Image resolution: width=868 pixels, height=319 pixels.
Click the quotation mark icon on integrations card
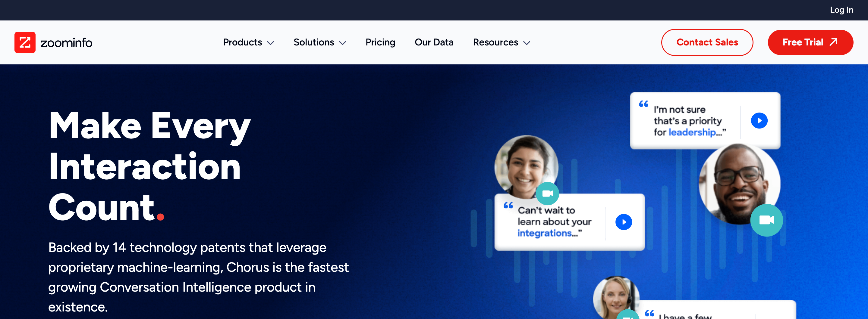click(x=509, y=205)
